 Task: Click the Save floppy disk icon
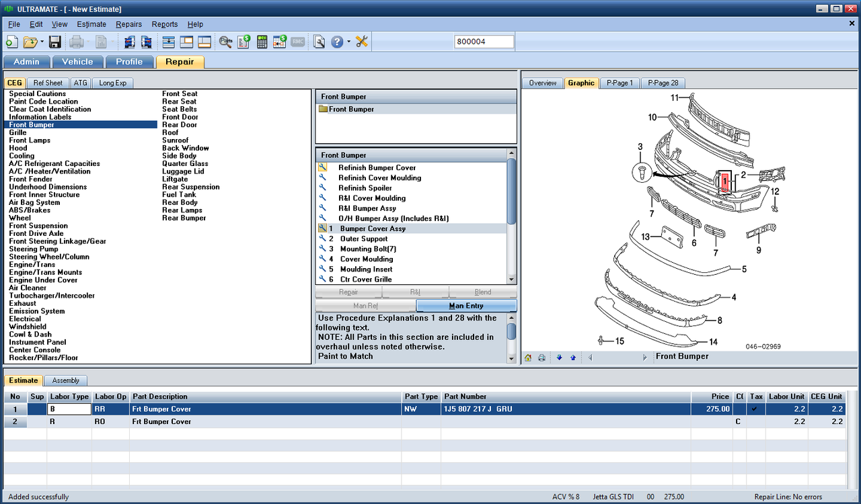tap(55, 42)
